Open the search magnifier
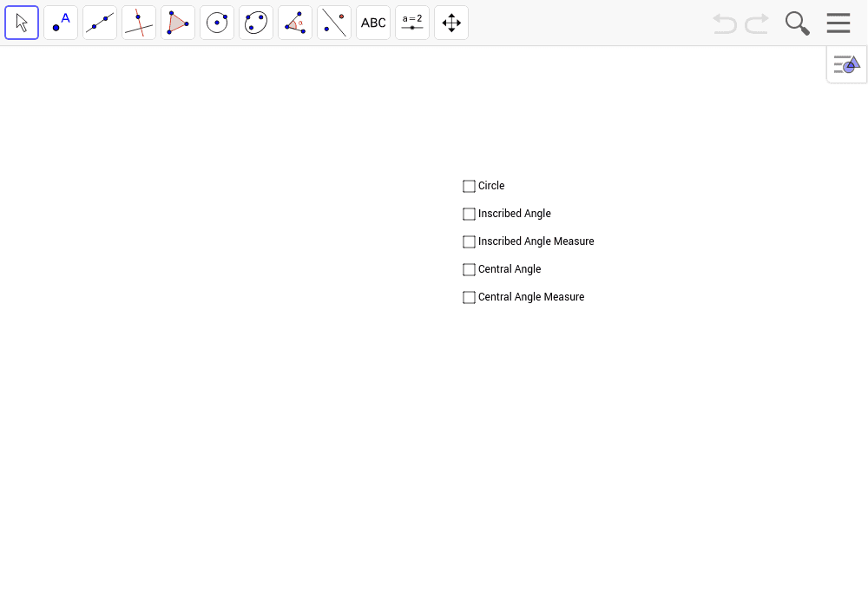This screenshot has width=868, height=608. point(797,23)
